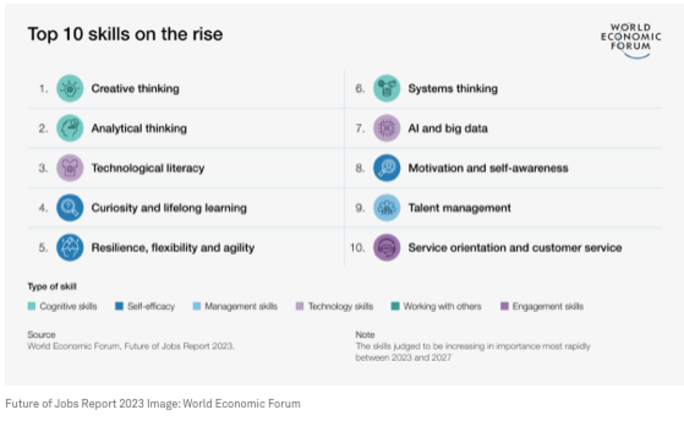Image resolution: width=684 pixels, height=421 pixels.
Task: Click the Analytical thinking icon
Action: [70, 128]
